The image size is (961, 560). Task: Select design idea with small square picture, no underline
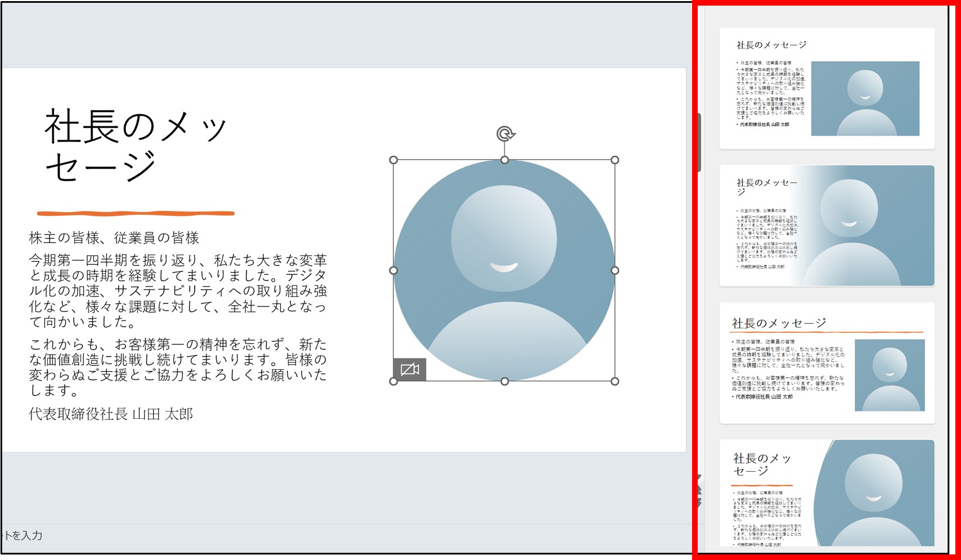tap(827, 88)
